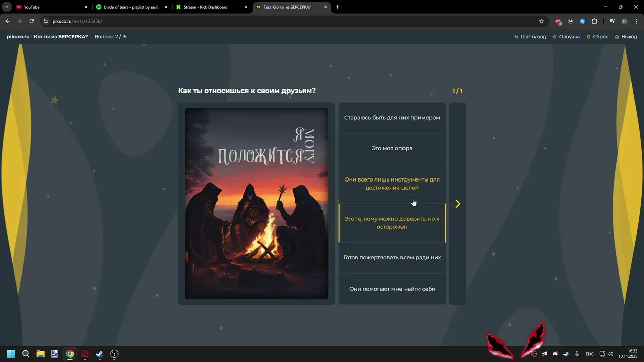The width and height of the screenshot is (644, 362).
Task: Open OBS Studio from the taskbar
Action: pos(114,354)
